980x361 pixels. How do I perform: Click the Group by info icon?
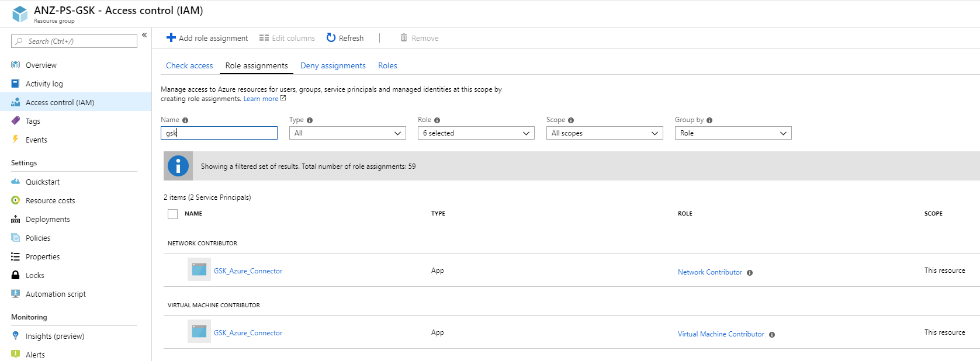[709, 120]
